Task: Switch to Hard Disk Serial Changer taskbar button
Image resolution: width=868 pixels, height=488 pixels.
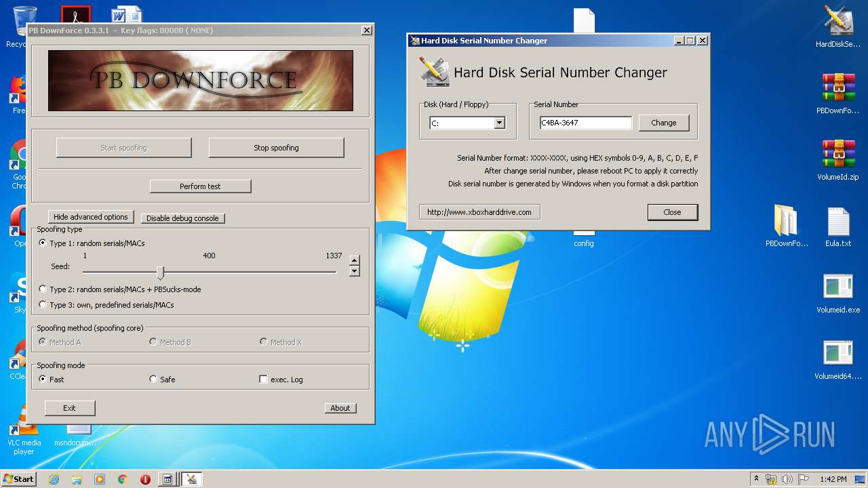Action: click(x=192, y=479)
